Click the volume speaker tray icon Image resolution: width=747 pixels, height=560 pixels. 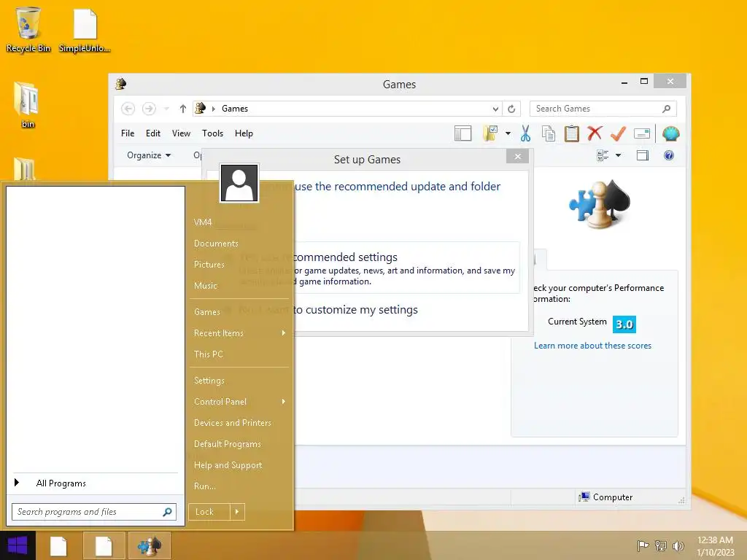click(x=678, y=545)
